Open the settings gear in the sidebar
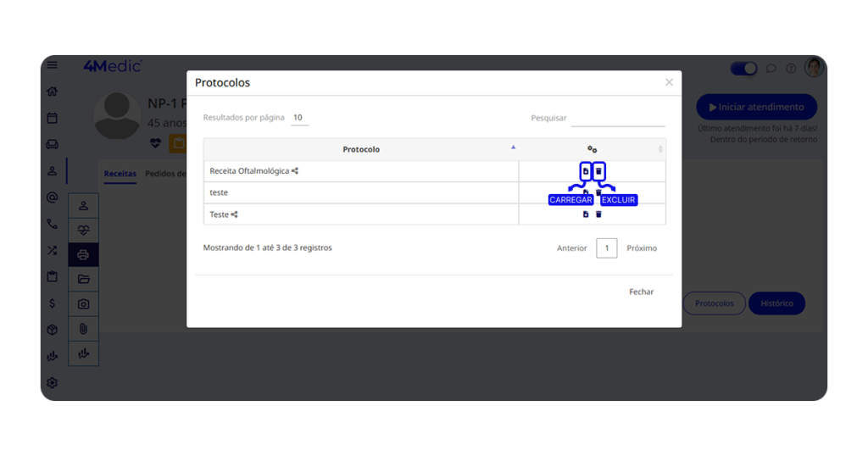The height and width of the screenshot is (456, 868). point(53,382)
